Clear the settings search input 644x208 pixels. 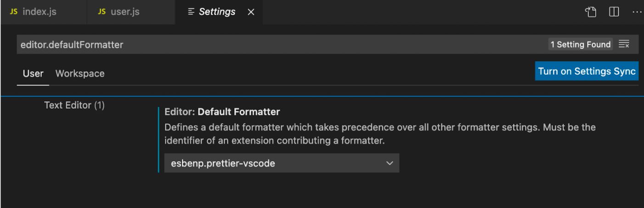[x=623, y=44]
